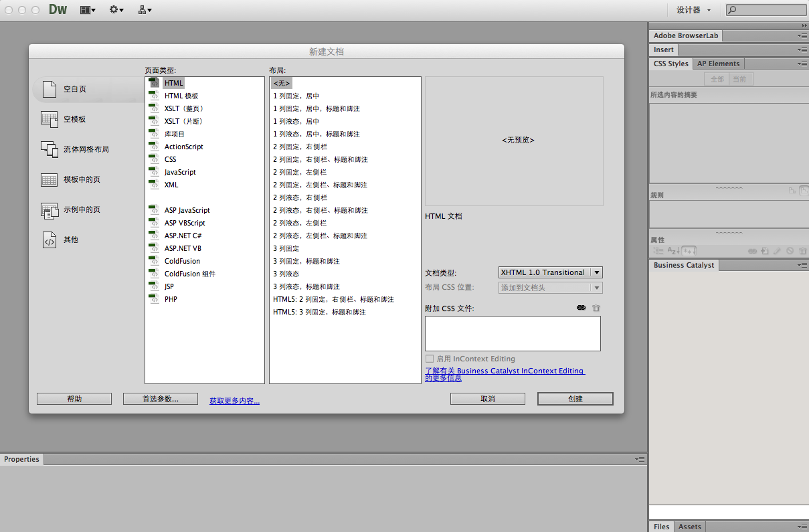
Task: Open the Business Catalyst tab
Action: click(x=684, y=265)
